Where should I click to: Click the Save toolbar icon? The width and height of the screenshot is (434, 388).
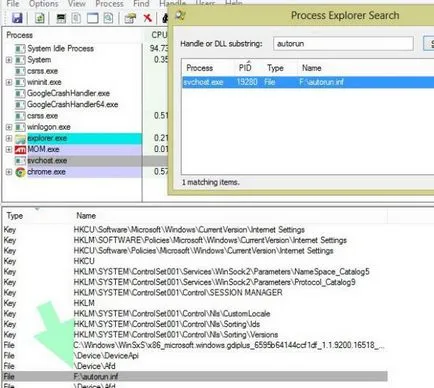pos(17,18)
